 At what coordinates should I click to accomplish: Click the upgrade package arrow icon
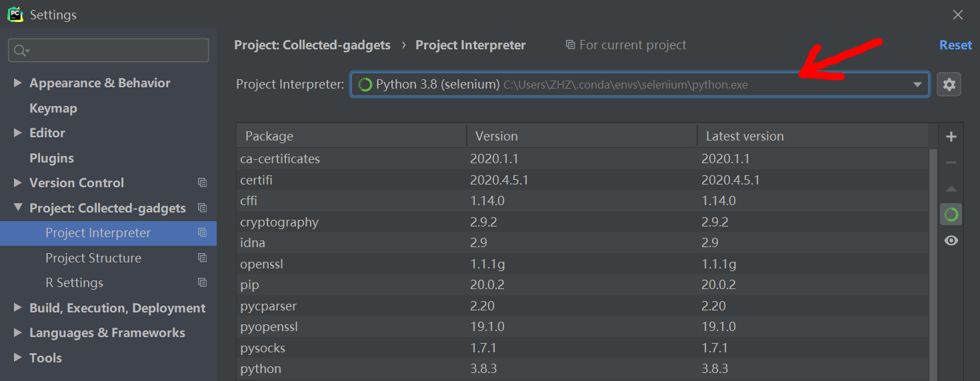click(951, 189)
